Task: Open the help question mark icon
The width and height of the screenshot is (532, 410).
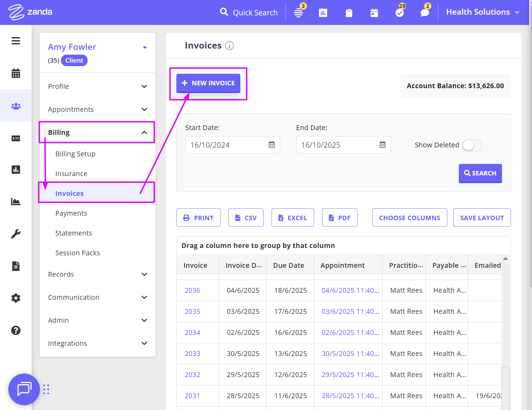Action: pyautogui.click(x=16, y=330)
